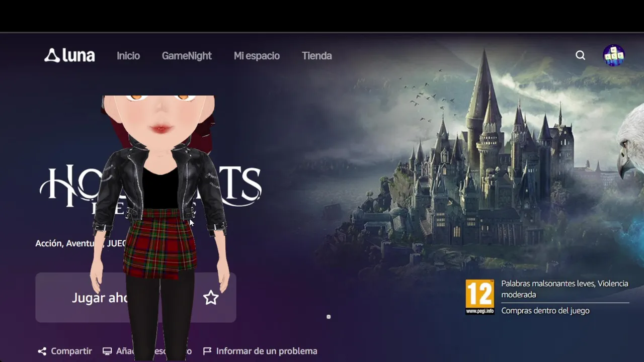Click the PEGI 12 rating badge

(480, 297)
